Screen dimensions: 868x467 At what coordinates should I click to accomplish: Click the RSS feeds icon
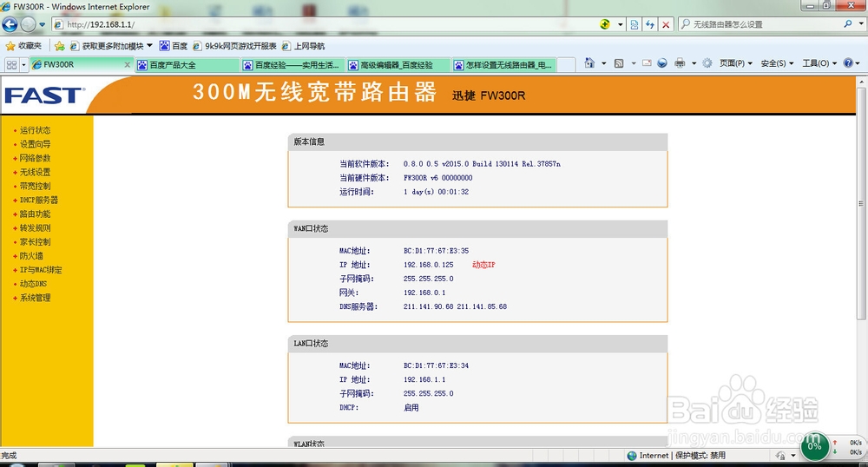click(619, 63)
